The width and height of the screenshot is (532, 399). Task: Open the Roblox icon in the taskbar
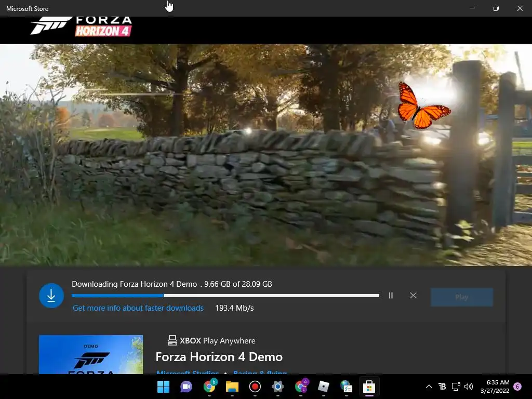point(323,387)
